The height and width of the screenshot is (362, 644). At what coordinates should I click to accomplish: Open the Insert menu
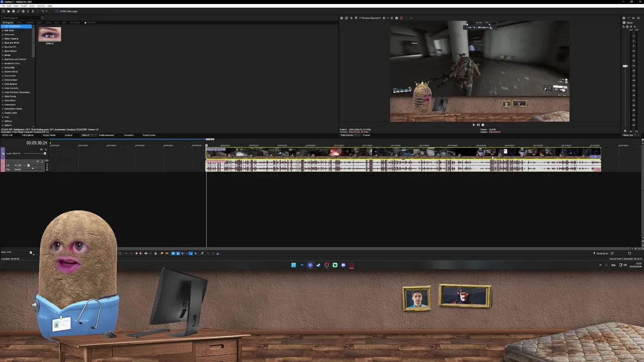24,6
